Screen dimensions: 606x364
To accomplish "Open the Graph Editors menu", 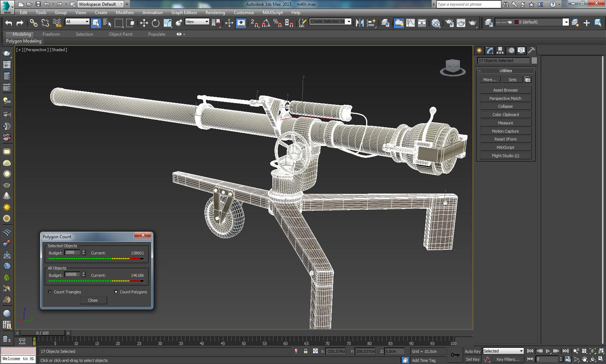I will point(184,13).
